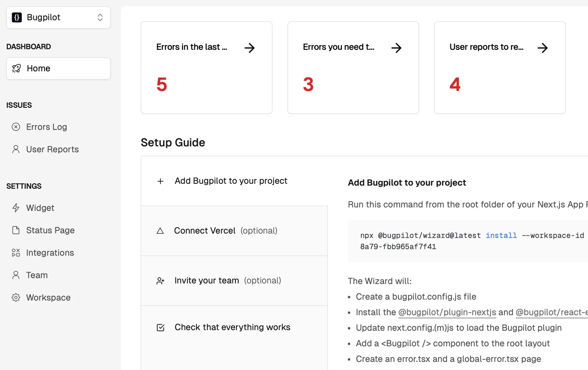Screen dimensions: 588x370
Task: Open Integrations settings
Action: [50, 253]
